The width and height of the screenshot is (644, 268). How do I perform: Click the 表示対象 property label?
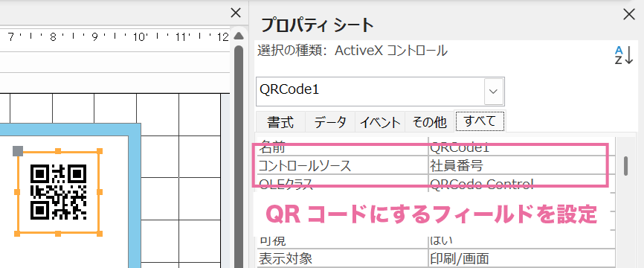tap(286, 258)
